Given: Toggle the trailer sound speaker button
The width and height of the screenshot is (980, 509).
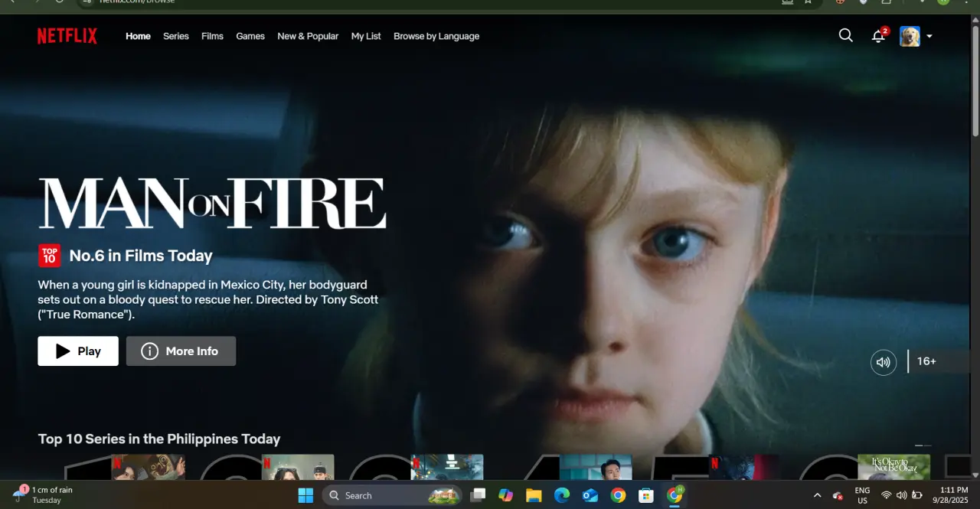Looking at the screenshot, I should (x=884, y=362).
